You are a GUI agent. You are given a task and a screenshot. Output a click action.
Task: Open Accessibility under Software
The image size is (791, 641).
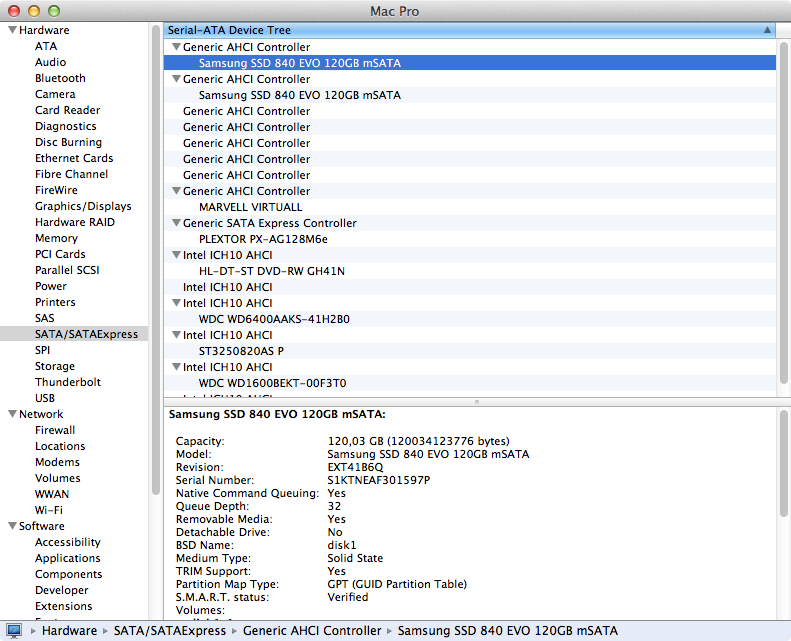[68, 542]
